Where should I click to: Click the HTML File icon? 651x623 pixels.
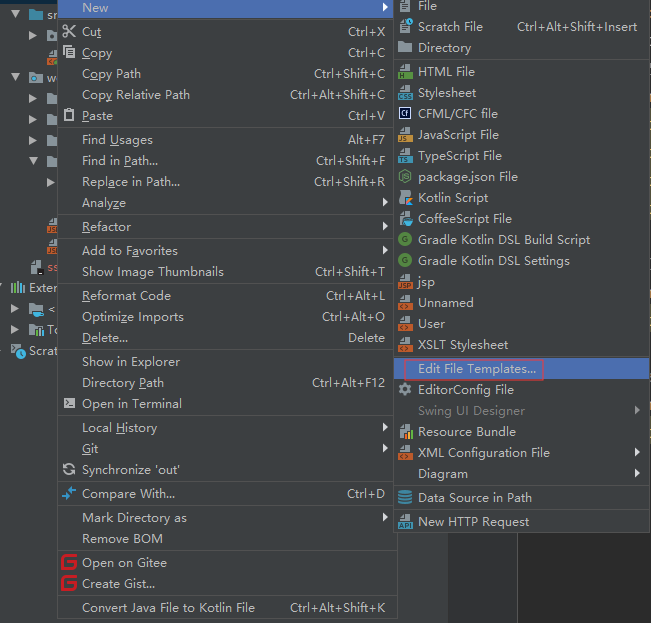point(405,71)
